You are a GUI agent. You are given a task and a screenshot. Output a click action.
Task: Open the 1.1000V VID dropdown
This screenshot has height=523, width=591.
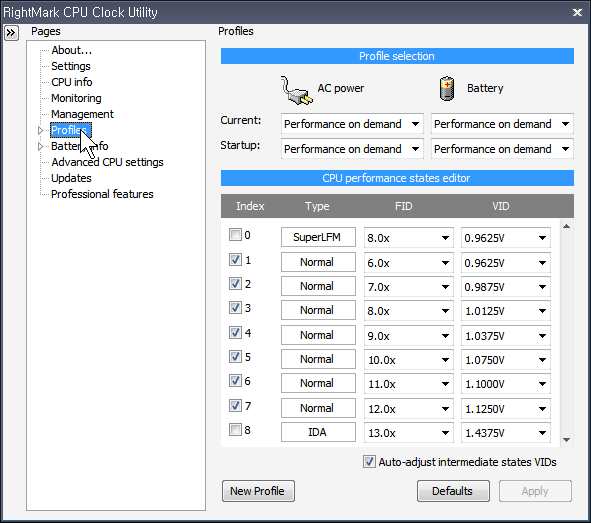[506, 384]
